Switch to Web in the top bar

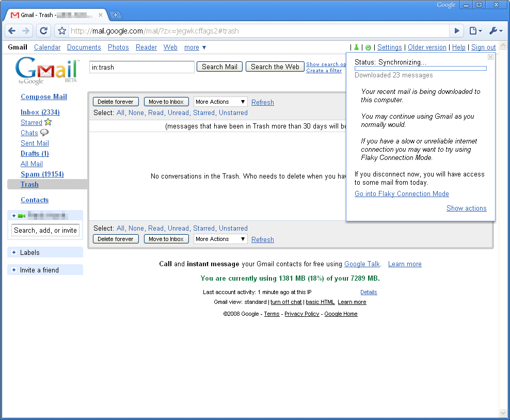[170, 47]
